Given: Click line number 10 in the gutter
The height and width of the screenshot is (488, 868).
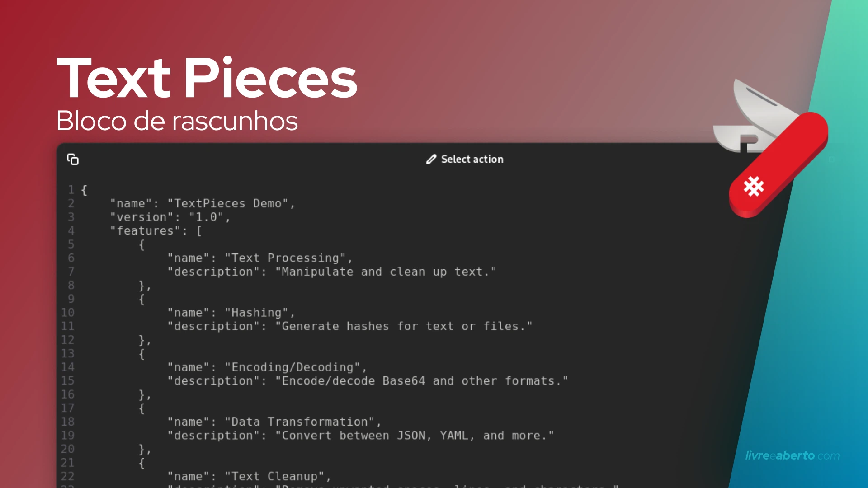Looking at the screenshot, I should (67, 313).
